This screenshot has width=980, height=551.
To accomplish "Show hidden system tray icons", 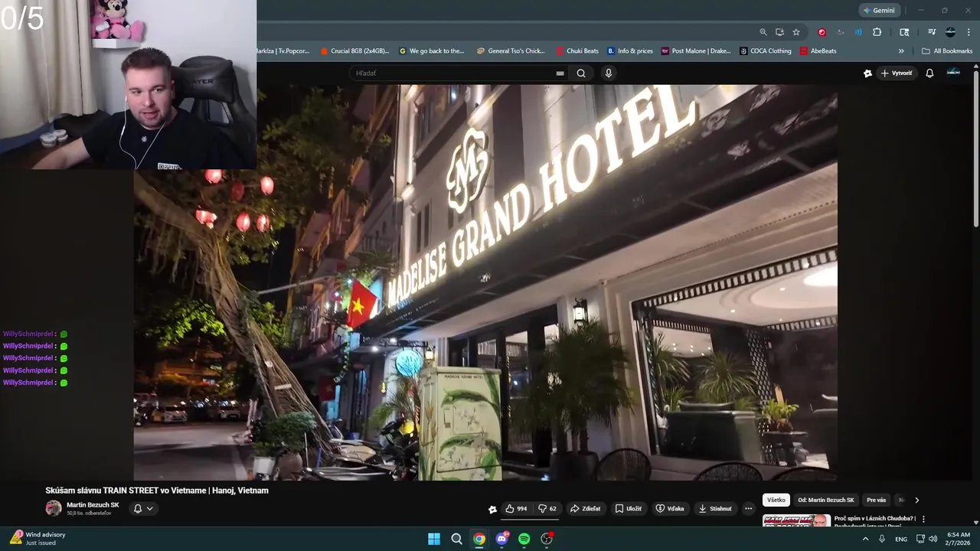I will pos(866,539).
